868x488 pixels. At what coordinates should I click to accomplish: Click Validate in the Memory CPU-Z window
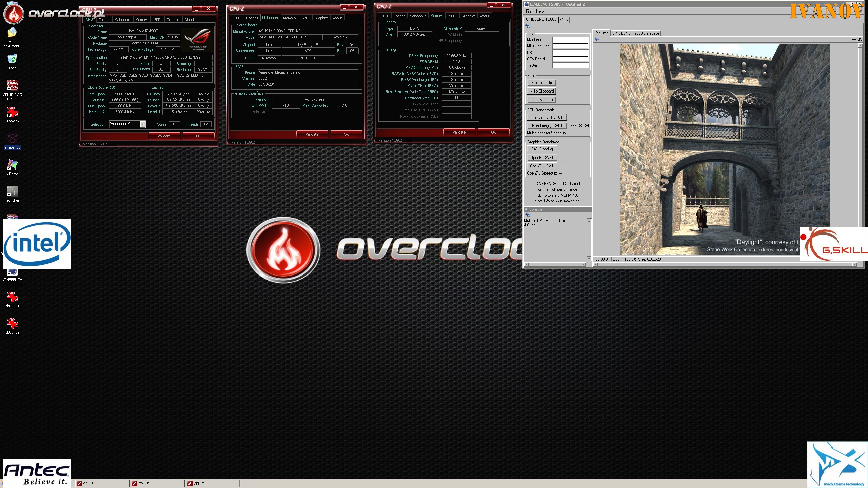coord(459,132)
